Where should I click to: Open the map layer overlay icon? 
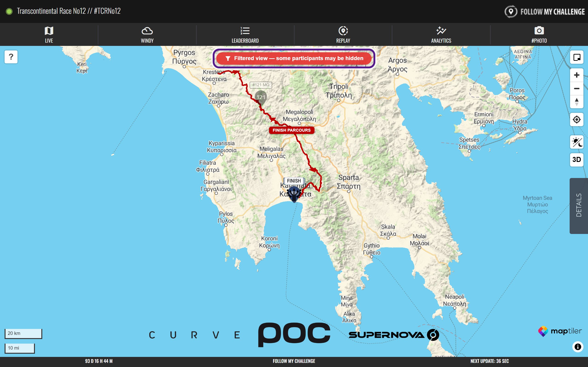click(x=577, y=57)
